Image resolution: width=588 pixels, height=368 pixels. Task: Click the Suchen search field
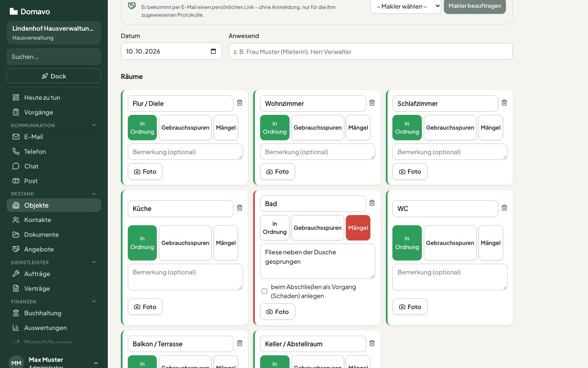point(54,56)
